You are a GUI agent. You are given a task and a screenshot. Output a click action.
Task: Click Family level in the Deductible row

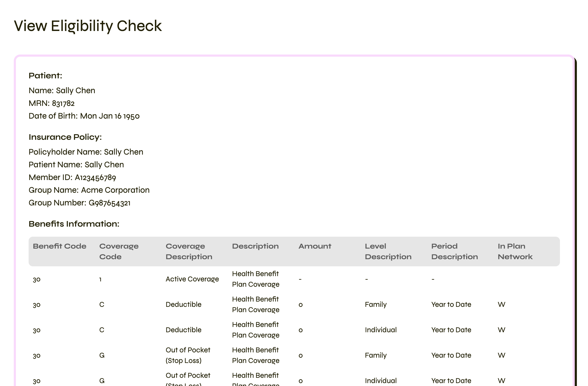point(376,304)
